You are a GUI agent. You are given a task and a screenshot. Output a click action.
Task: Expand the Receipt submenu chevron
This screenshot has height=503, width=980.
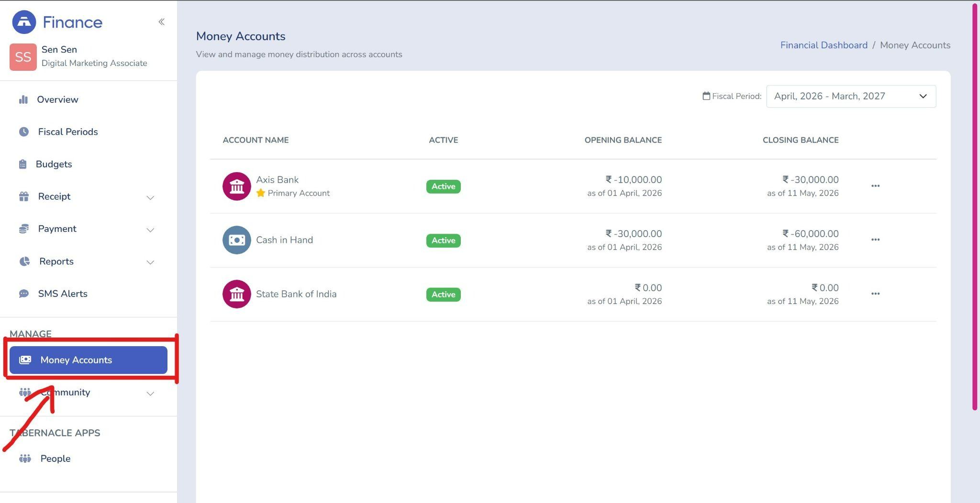(x=150, y=197)
